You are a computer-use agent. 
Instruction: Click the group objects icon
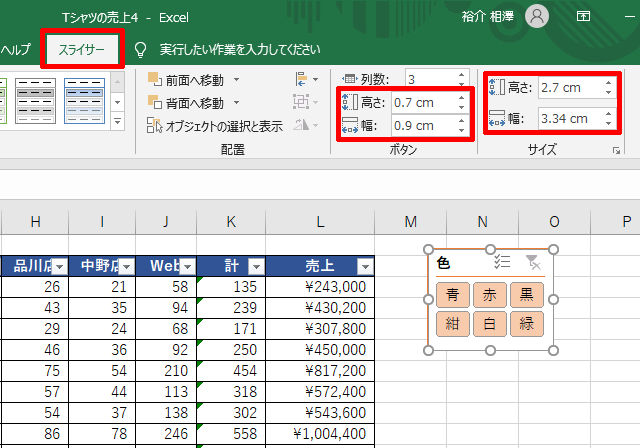305,102
